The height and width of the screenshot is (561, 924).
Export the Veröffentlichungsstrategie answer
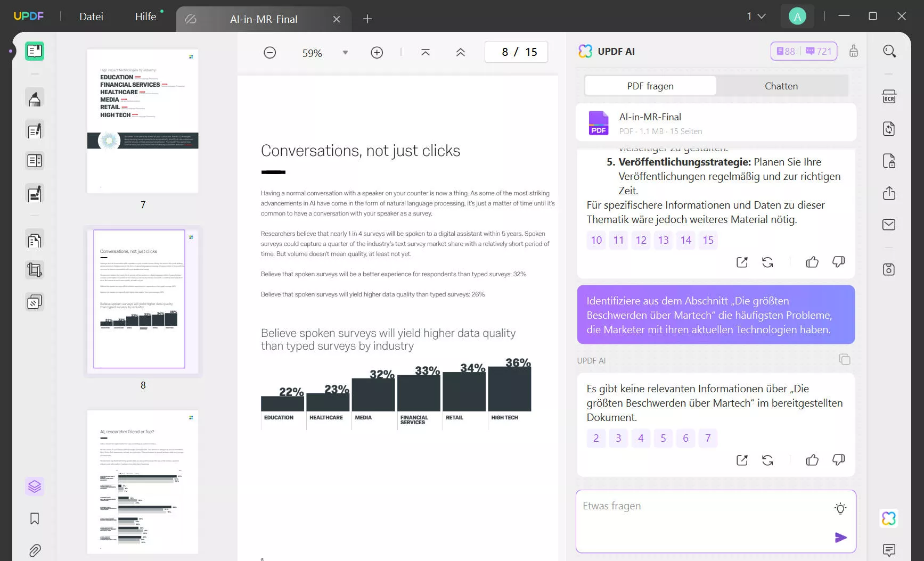click(742, 262)
